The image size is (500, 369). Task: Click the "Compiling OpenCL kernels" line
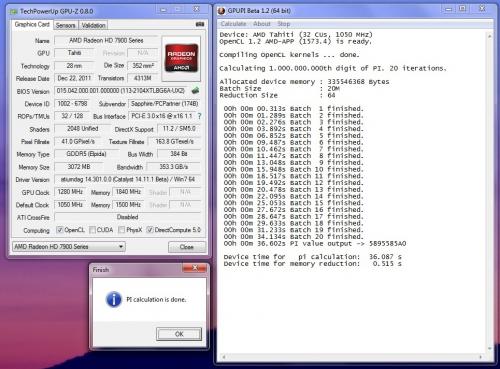click(289, 55)
